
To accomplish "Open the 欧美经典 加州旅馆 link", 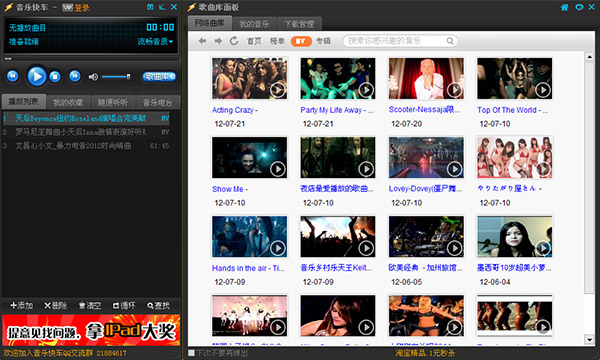I will (x=426, y=268).
